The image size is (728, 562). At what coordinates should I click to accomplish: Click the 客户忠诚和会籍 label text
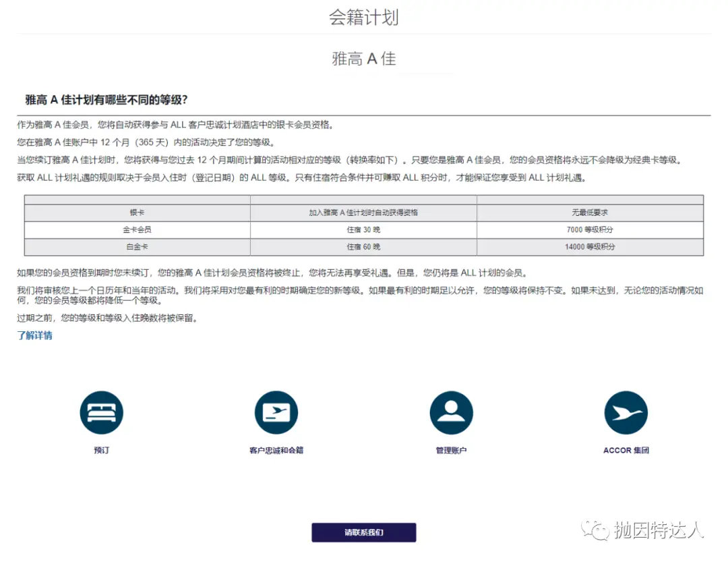pos(276,450)
